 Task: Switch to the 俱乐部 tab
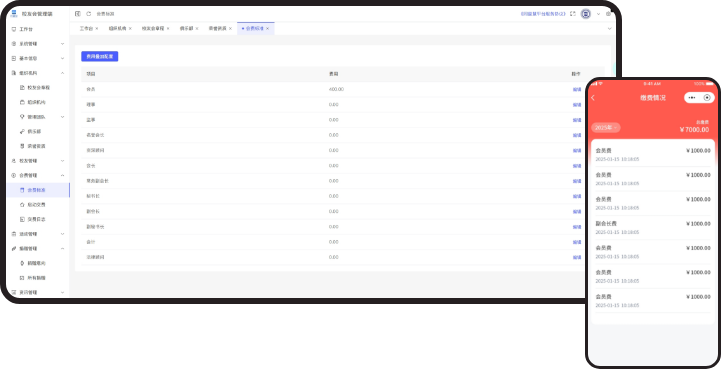pos(186,29)
